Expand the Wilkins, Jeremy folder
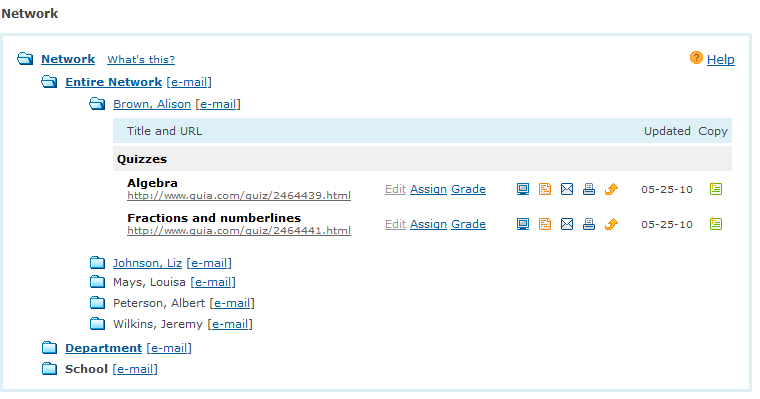Viewport: 760px width, 399px height. (97, 323)
